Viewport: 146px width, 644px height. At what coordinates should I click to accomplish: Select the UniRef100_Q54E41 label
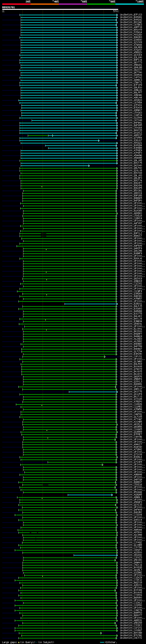[131, 324]
